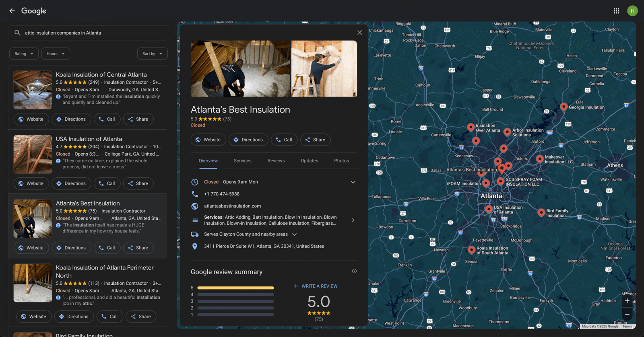Viewport: 644px width, 337px height.
Task: Zoom out on the map
Action: click(627, 314)
